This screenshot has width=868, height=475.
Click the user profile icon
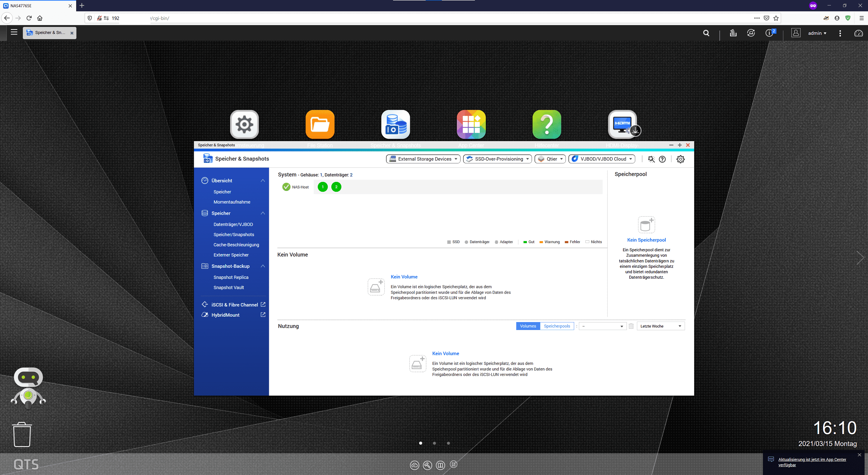pos(796,33)
